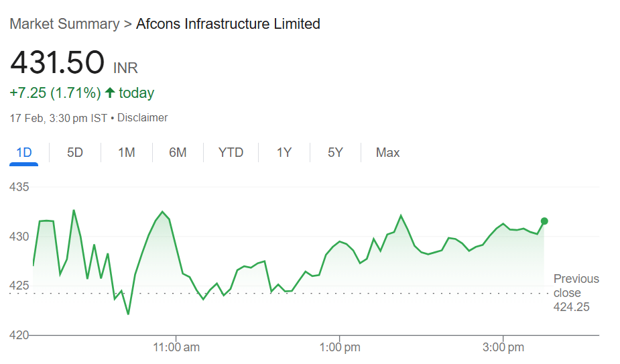The image size is (620, 364).
Task: Click the Previous close 424.25 label
Action: [576, 293]
